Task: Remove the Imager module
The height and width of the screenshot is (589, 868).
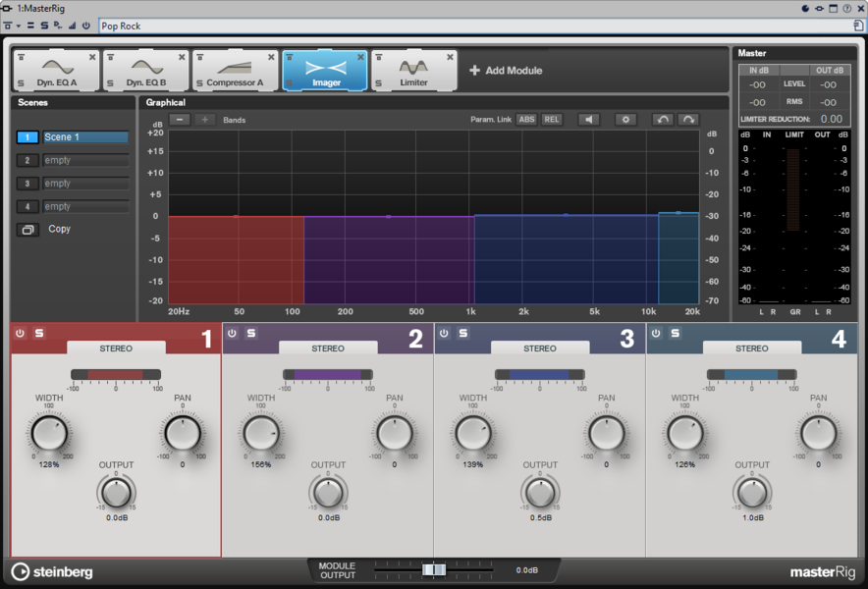Action: pos(360,57)
